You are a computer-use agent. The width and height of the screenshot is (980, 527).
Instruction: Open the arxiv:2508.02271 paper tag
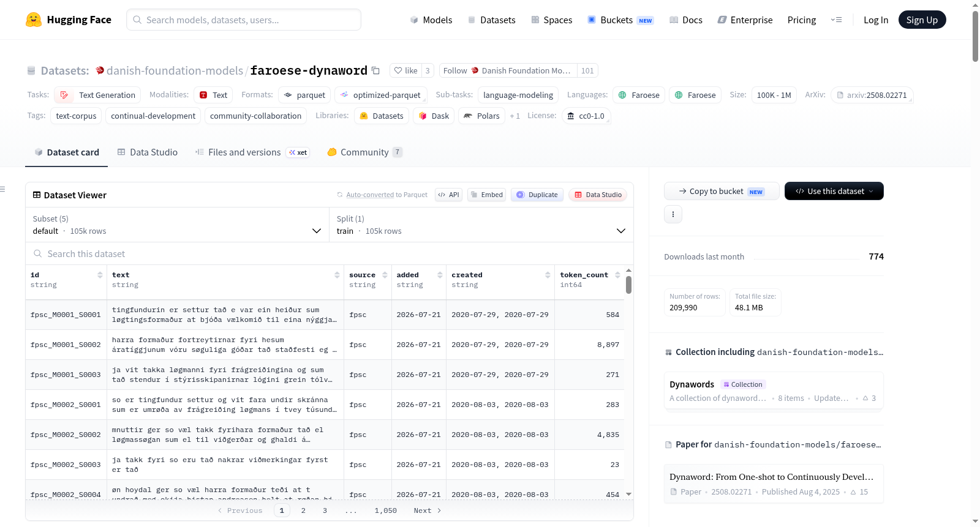872,95
